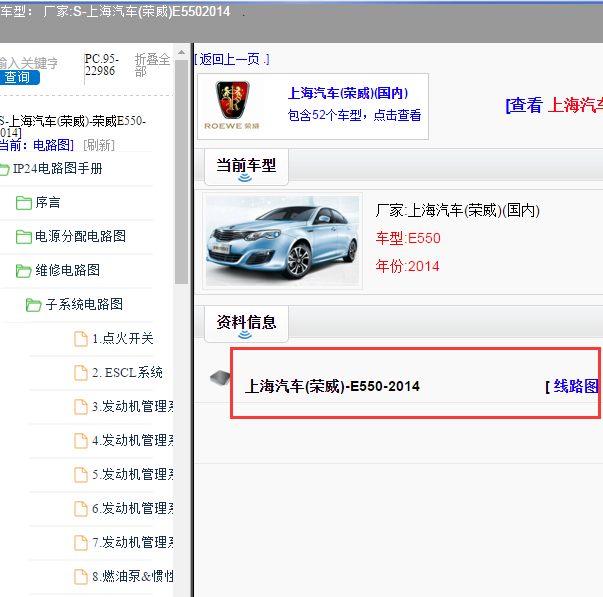Click the red 车型:E550 text

tap(408, 238)
